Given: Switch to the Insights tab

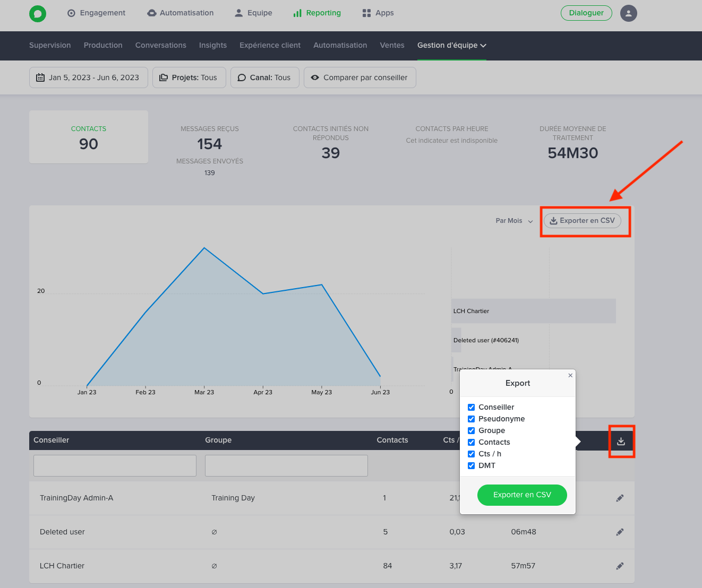Looking at the screenshot, I should click(x=213, y=45).
